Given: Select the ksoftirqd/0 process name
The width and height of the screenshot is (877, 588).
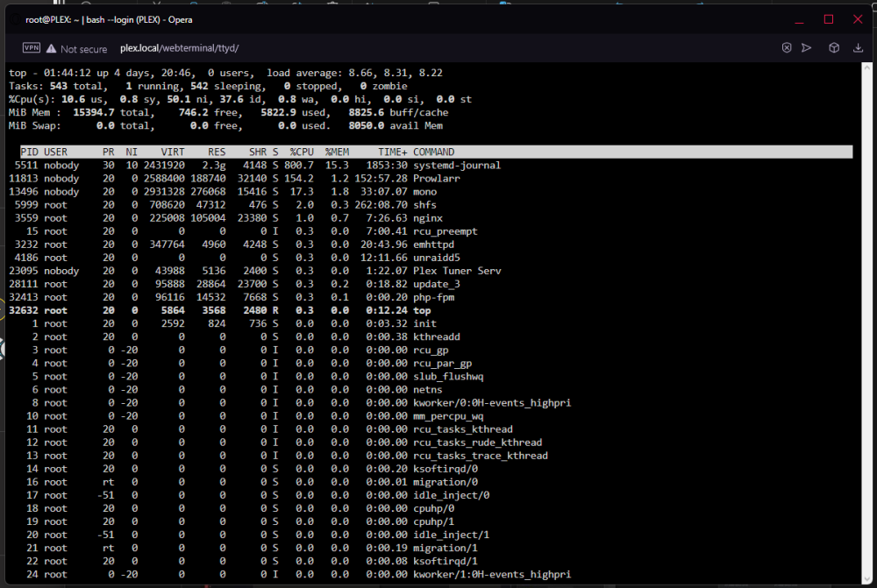Looking at the screenshot, I should tap(446, 469).
